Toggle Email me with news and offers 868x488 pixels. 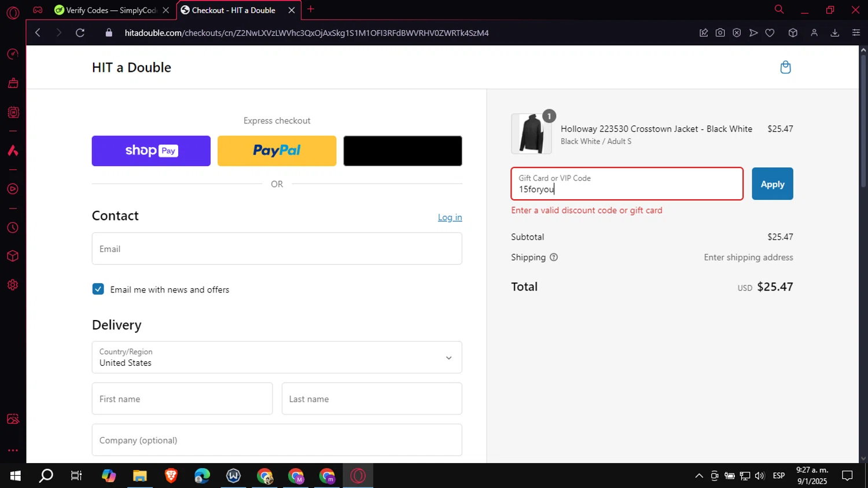tap(98, 289)
